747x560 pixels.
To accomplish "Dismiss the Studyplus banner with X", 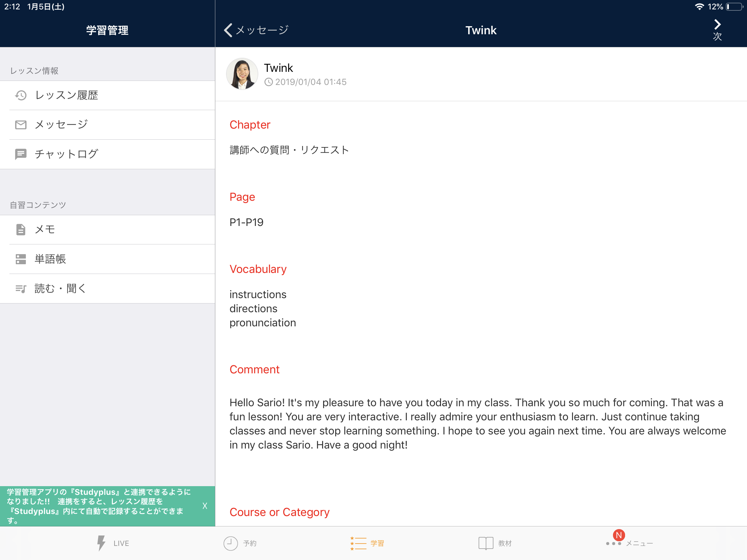I will [x=205, y=506].
